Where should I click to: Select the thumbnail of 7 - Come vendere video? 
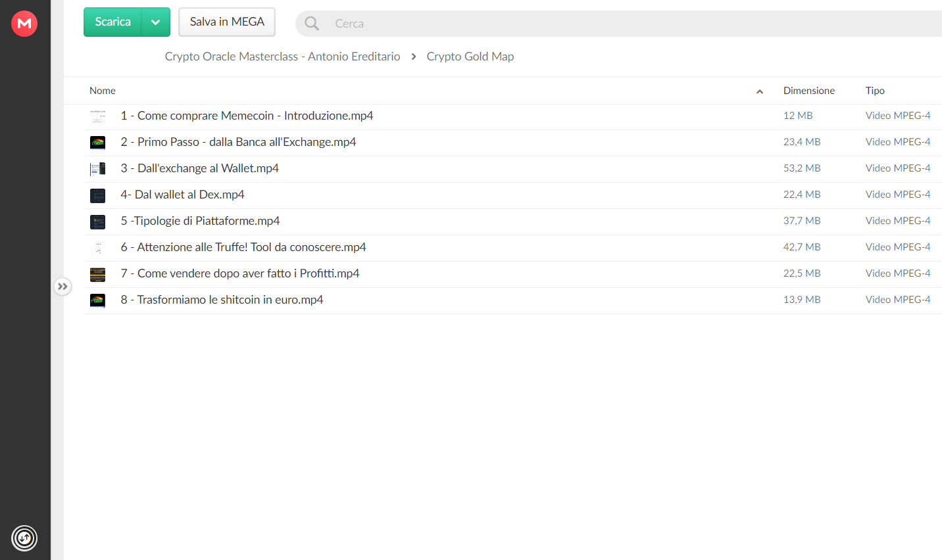97,274
